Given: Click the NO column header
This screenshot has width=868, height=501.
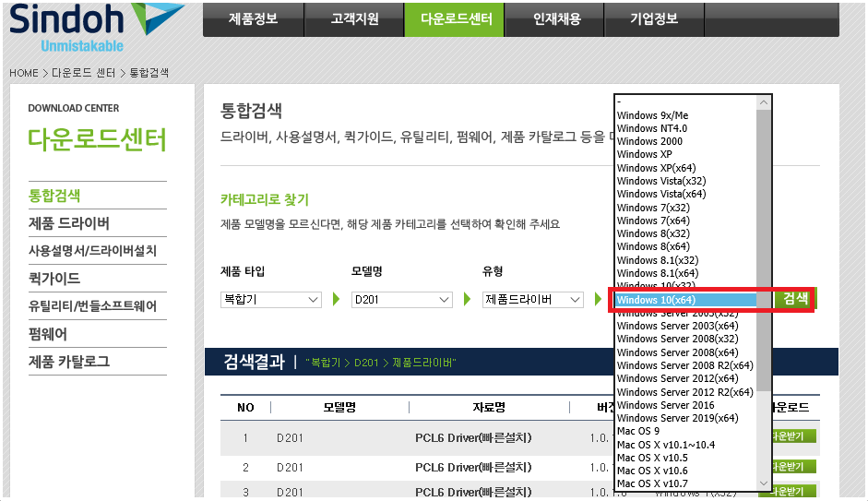Looking at the screenshot, I should point(245,408).
